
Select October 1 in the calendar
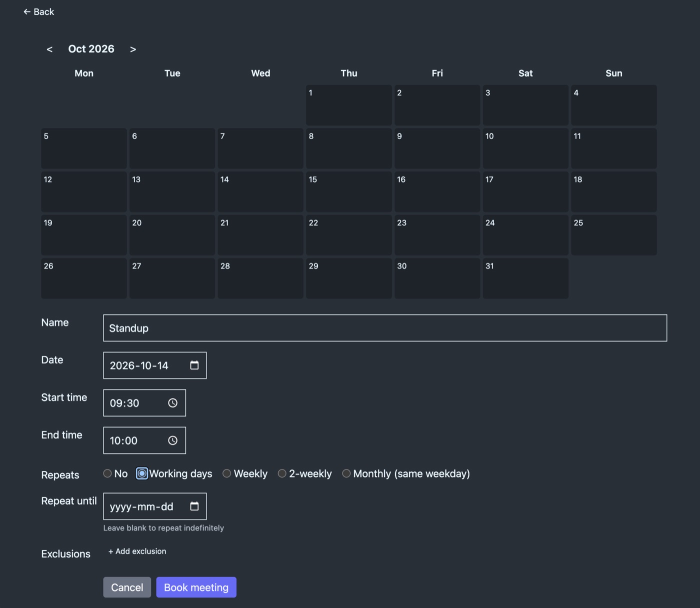[x=349, y=105]
